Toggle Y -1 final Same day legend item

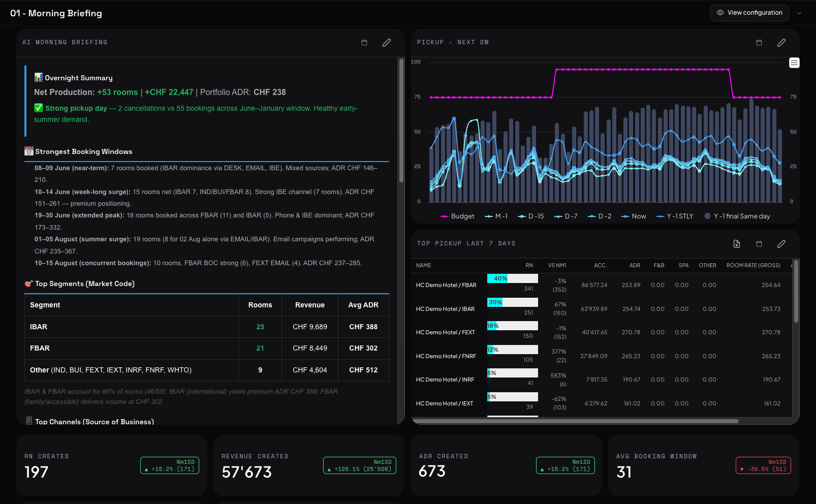pos(737,216)
